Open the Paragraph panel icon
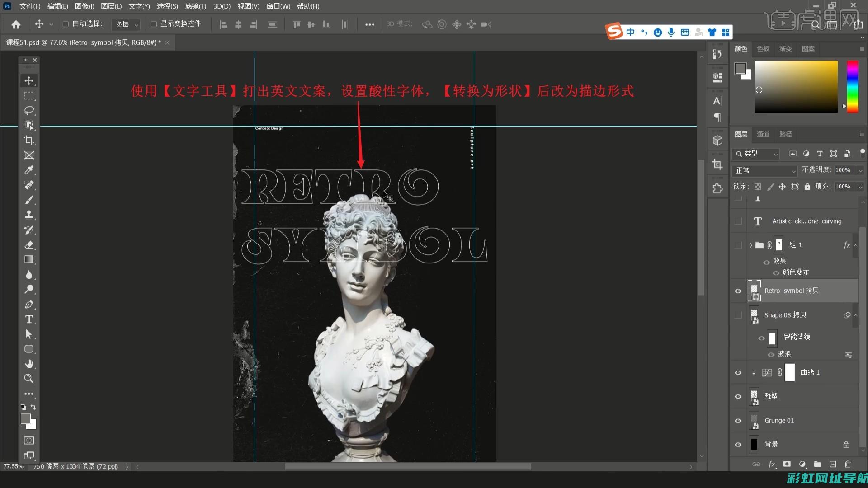This screenshot has height=488, width=868. (717, 117)
